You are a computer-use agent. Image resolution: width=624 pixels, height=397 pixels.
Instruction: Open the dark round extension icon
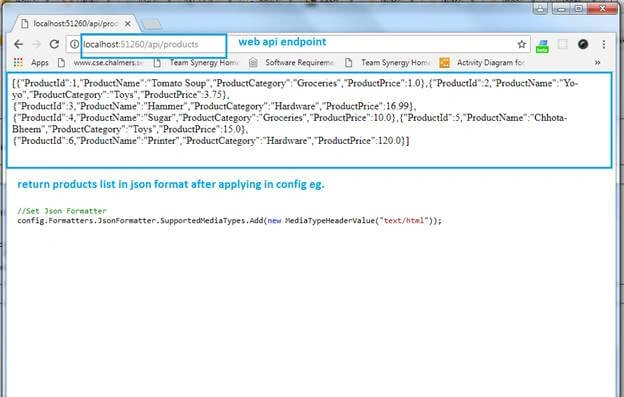[x=583, y=44]
